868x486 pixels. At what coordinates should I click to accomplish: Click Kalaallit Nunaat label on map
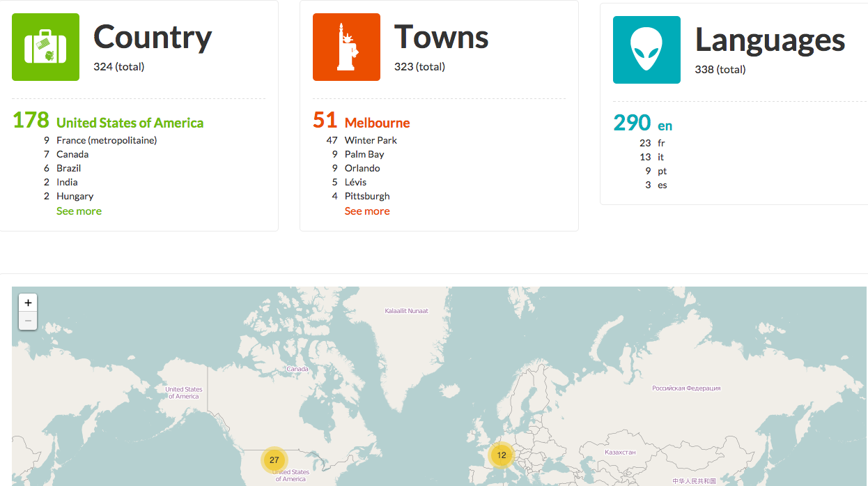click(407, 311)
